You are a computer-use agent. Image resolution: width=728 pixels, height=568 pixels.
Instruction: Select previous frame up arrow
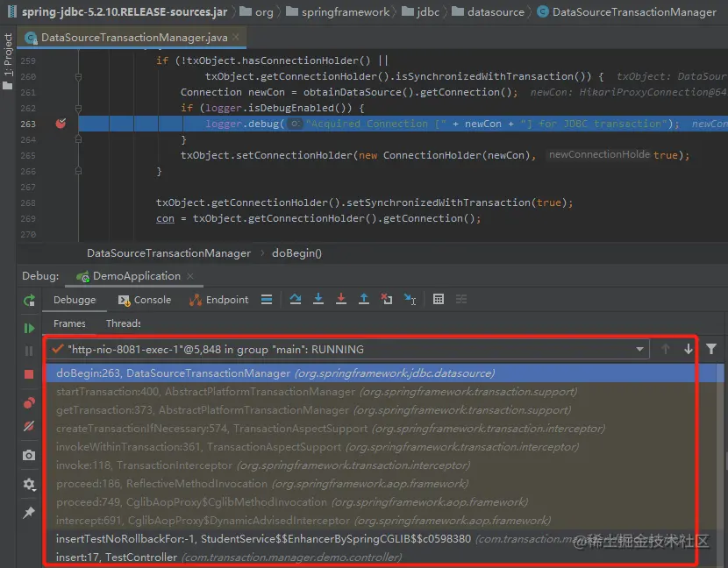[x=666, y=349]
